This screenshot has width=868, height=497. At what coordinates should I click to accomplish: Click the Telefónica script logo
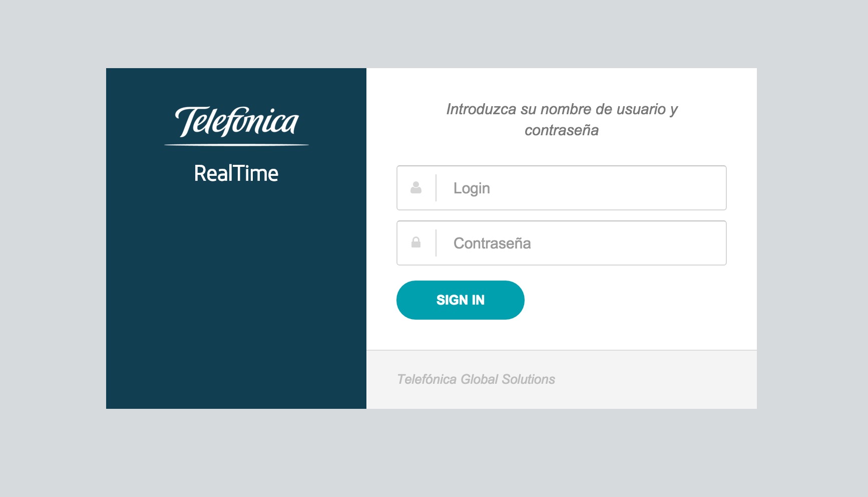tap(237, 121)
